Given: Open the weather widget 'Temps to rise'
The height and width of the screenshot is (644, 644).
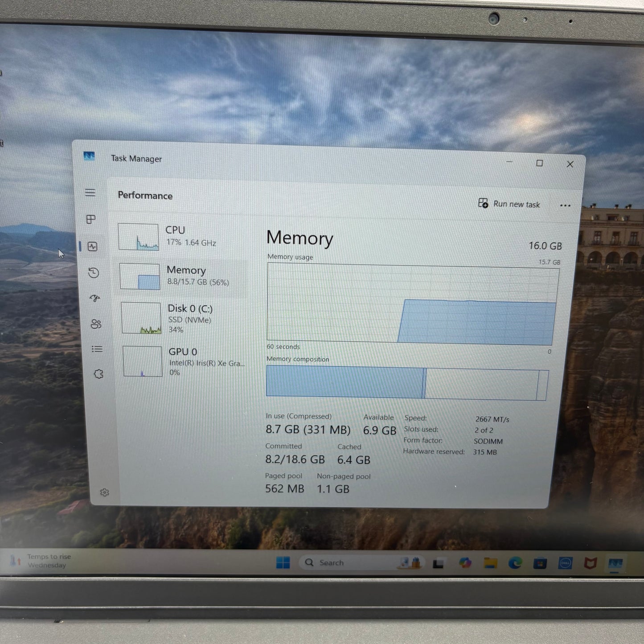Looking at the screenshot, I should (x=41, y=561).
